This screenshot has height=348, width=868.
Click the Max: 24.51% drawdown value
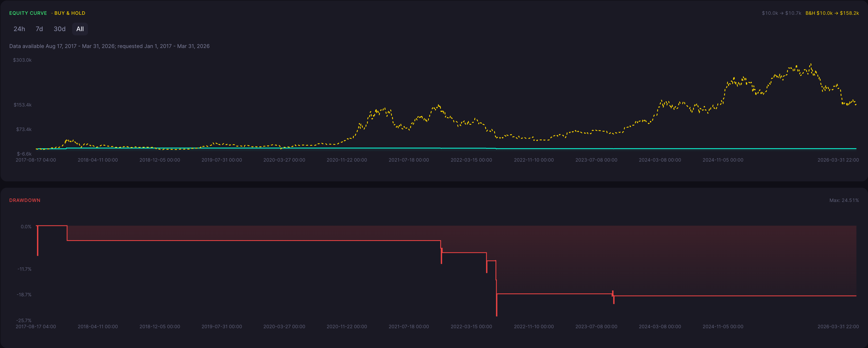pos(844,200)
